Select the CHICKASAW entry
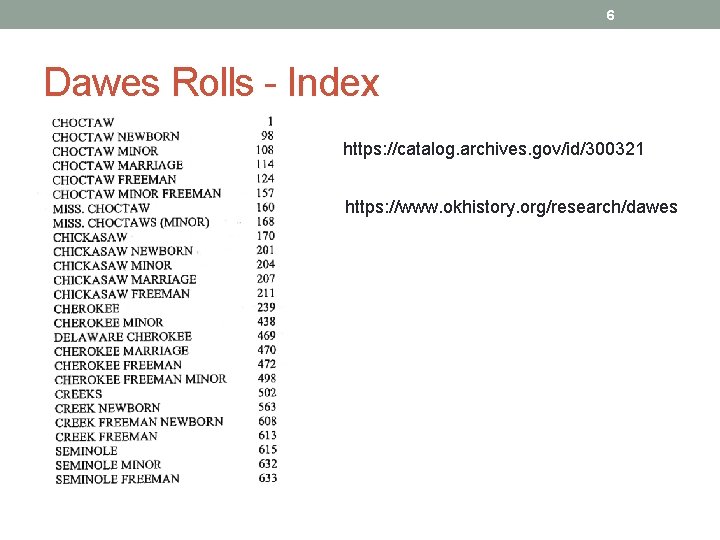The height and width of the screenshot is (540, 720). pyautogui.click(x=90, y=237)
